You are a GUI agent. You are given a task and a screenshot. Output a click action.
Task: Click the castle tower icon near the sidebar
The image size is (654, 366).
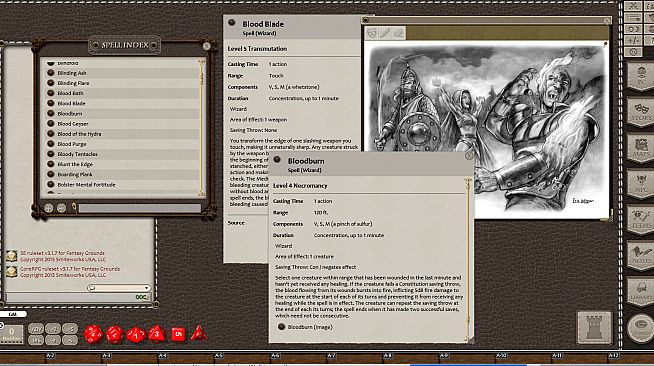[x=594, y=328]
